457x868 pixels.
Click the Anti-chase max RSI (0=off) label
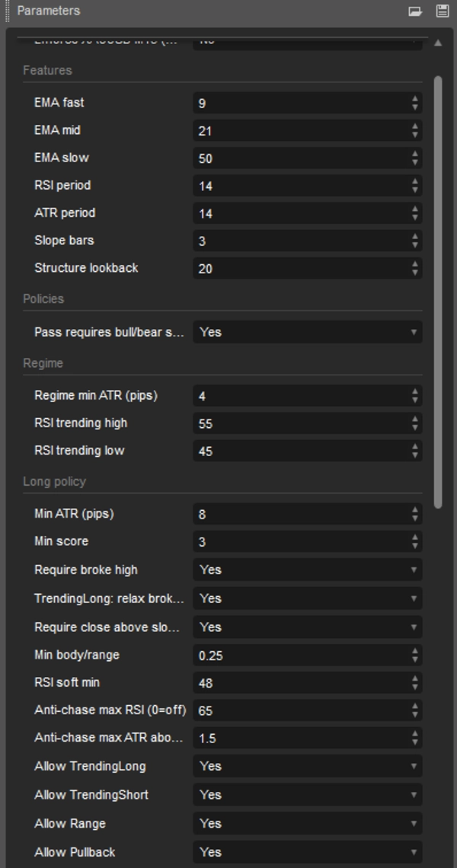(x=110, y=710)
